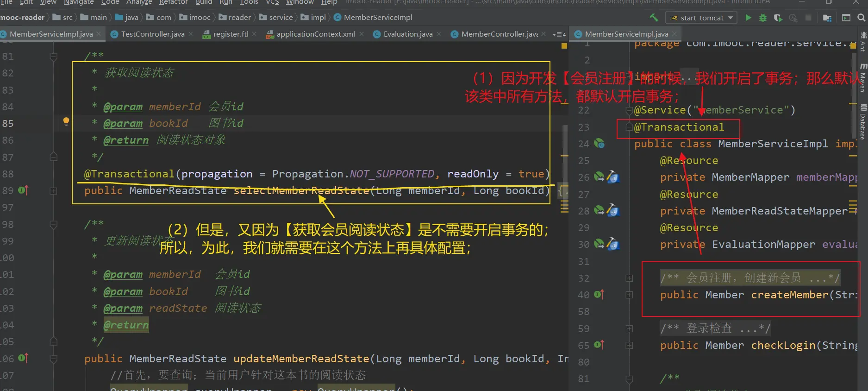Run the start_tomcat configuration

748,18
